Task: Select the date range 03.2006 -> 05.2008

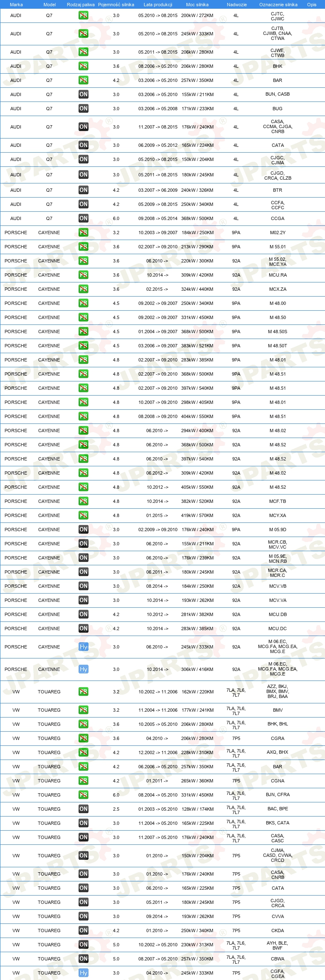Action: 158,109
